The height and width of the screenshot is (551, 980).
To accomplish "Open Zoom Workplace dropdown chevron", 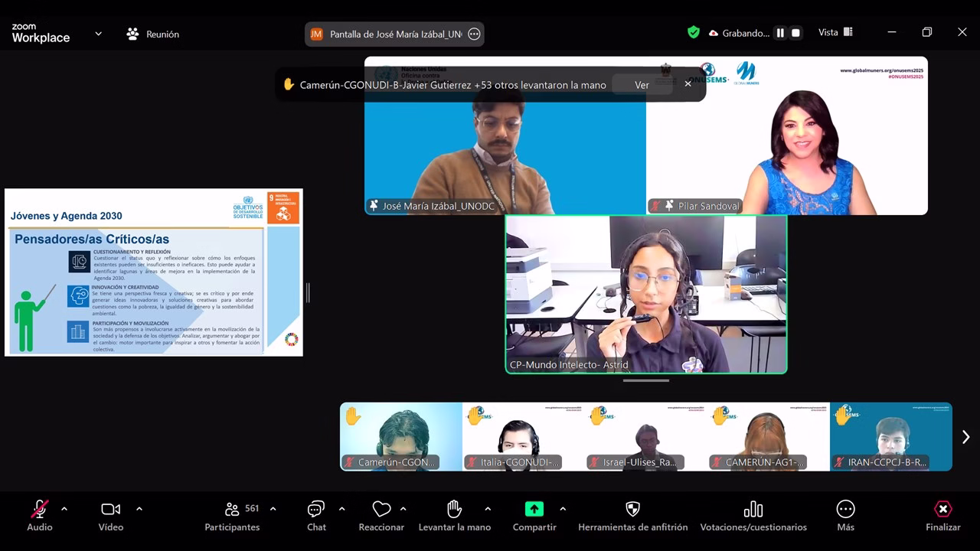I will point(98,34).
